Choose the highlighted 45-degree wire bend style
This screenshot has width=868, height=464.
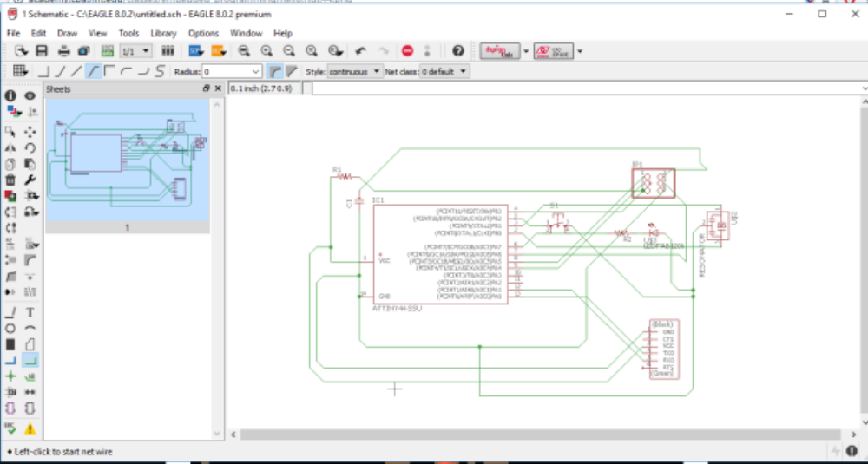pos(93,71)
